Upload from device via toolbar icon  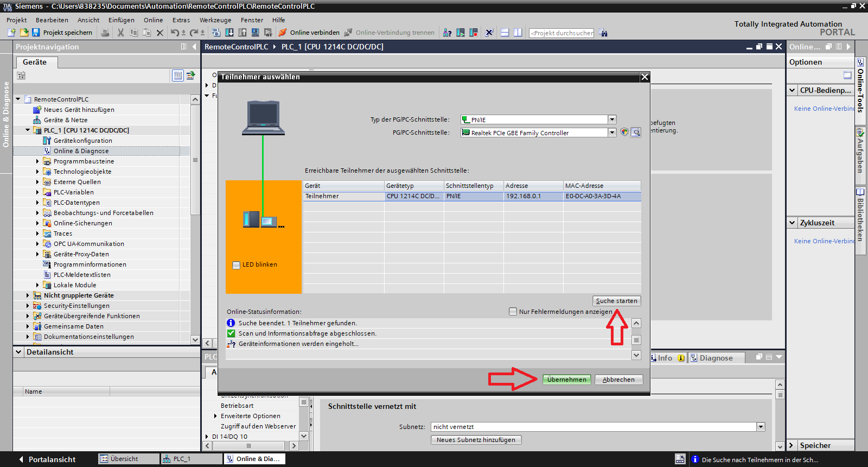(x=242, y=33)
